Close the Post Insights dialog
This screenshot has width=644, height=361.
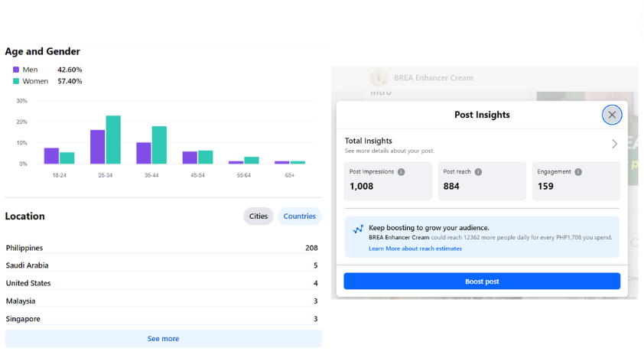612,115
